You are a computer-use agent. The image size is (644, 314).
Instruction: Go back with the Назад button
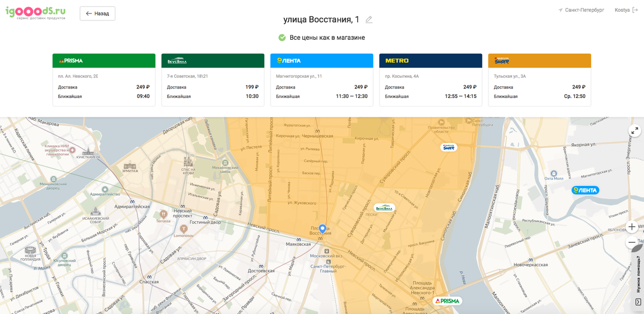click(x=98, y=13)
